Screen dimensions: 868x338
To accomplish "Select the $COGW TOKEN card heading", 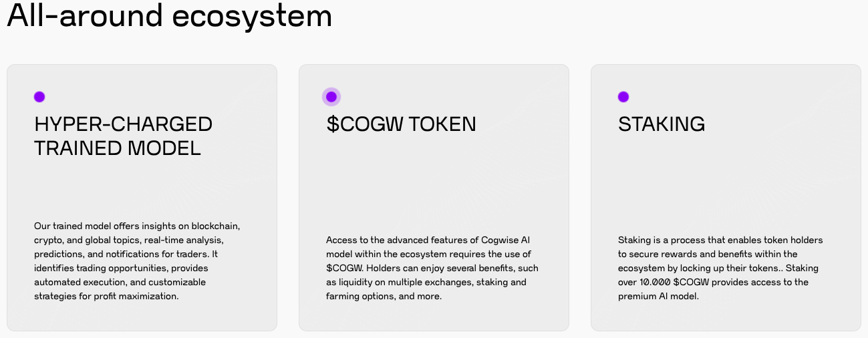I will coord(401,124).
